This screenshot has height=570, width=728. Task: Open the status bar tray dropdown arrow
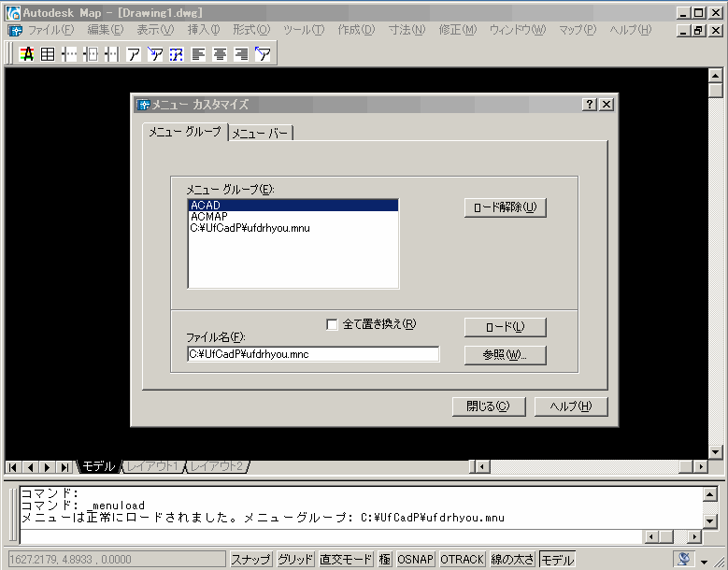(705, 562)
